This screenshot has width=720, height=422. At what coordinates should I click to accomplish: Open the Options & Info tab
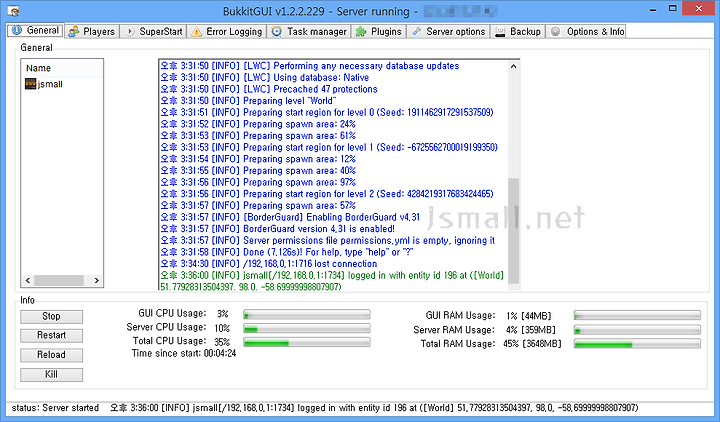pos(586,31)
